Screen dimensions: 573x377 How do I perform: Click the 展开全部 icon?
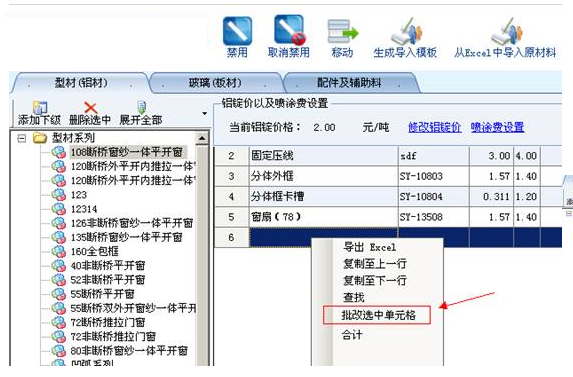pyautogui.click(x=141, y=107)
